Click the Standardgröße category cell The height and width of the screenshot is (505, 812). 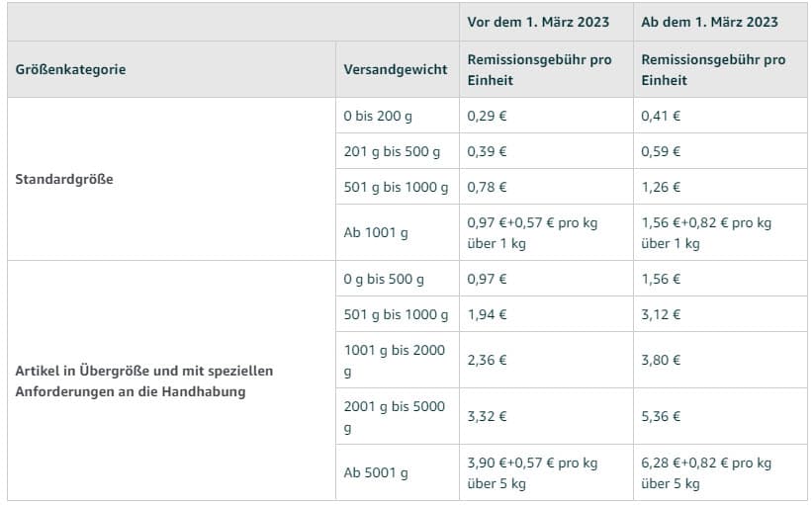pyautogui.click(x=171, y=179)
